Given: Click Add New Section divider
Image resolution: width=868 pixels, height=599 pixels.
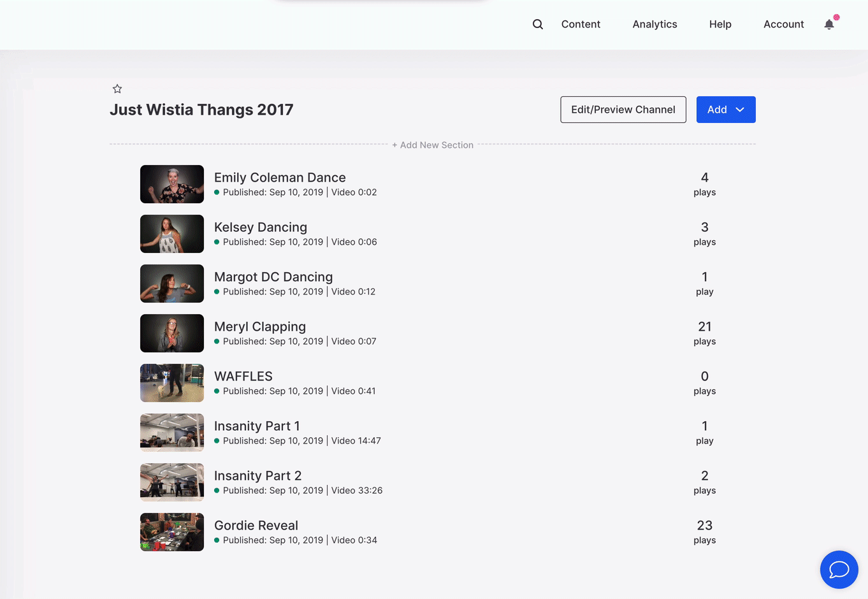Looking at the screenshot, I should 433,145.
